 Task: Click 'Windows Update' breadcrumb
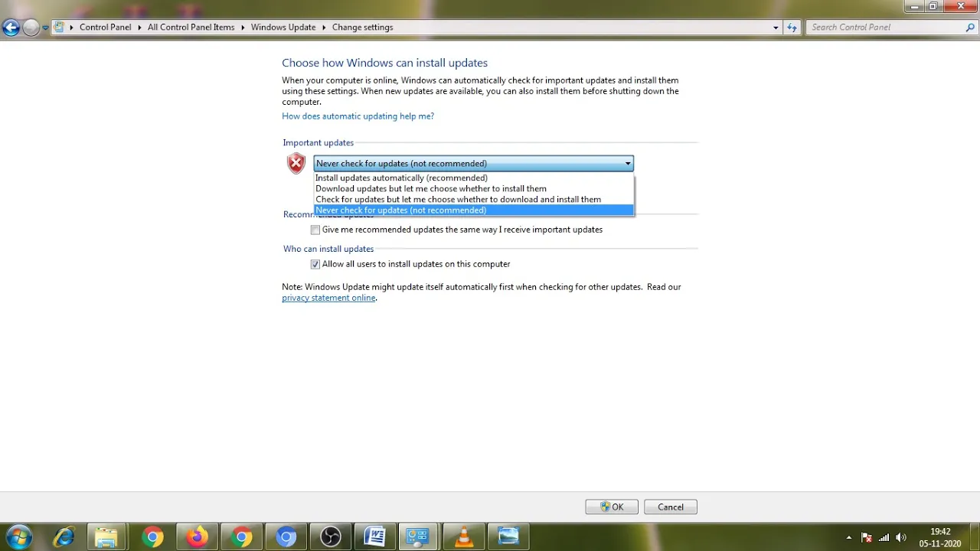283,27
